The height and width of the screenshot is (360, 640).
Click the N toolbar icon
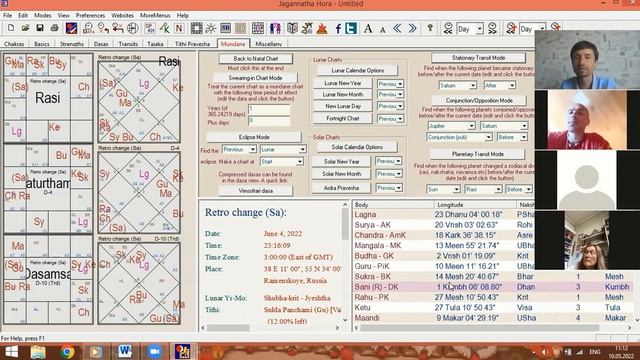pyautogui.click(x=178, y=28)
